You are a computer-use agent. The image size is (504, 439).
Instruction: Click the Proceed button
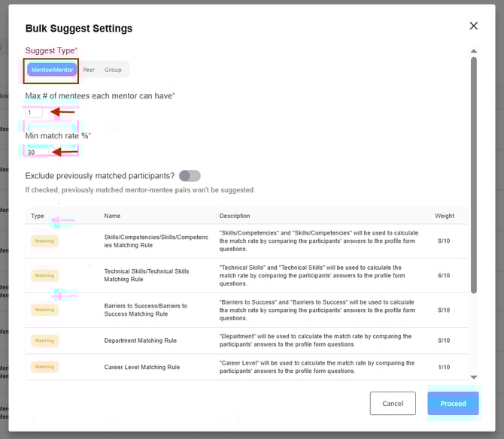(x=453, y=404)
